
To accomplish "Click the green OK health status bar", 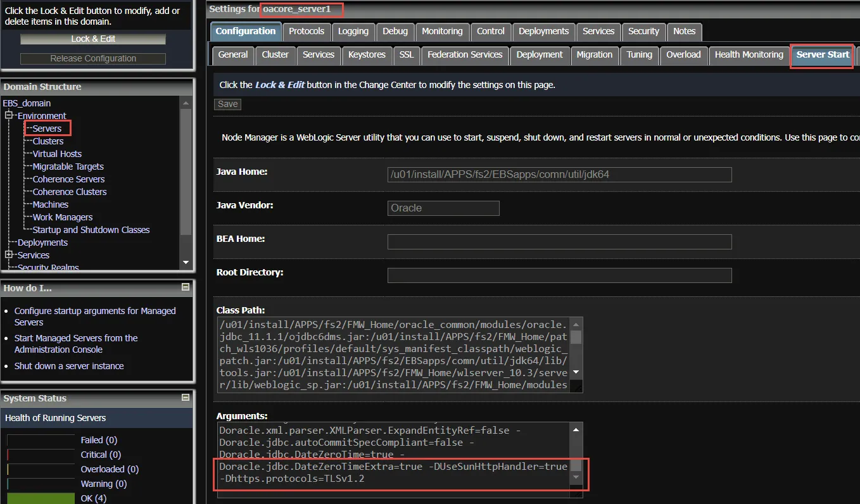I will [x=41, y=498].
